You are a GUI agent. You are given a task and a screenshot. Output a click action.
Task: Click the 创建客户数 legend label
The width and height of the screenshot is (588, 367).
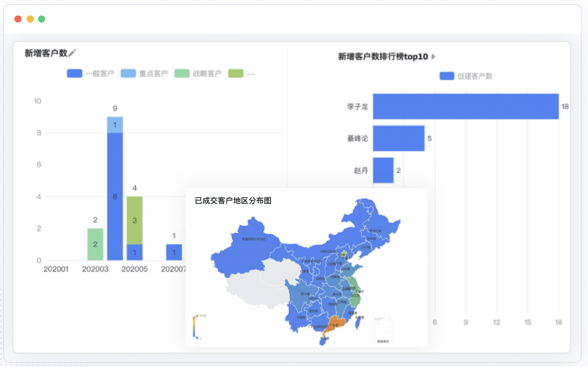pos(475,76)
